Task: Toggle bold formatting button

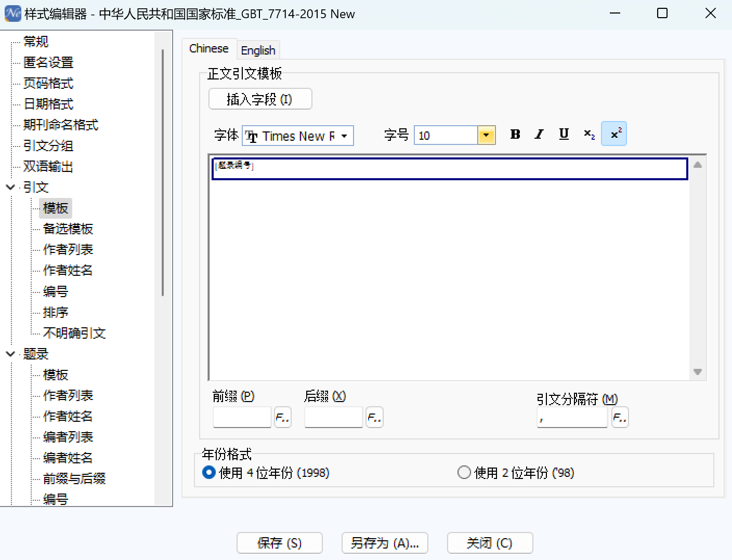Action: pos(515,135)
